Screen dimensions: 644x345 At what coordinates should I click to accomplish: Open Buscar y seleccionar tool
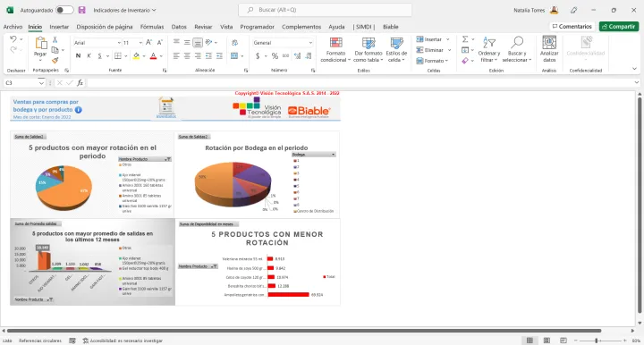tap(517, 50)
